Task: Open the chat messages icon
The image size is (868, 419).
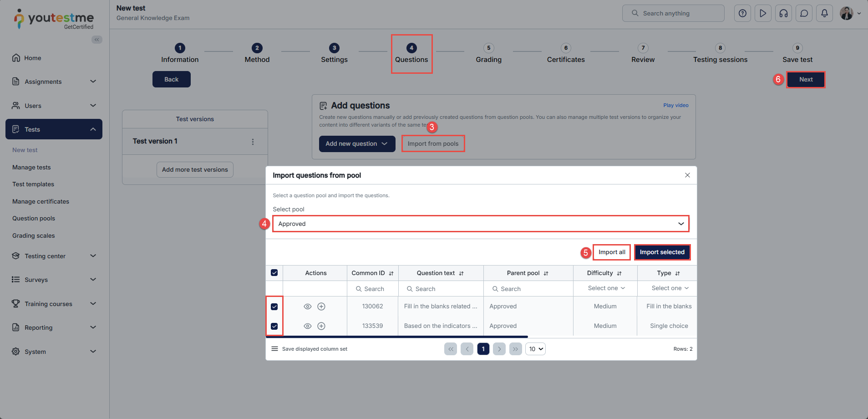Action: [x=804, y=14]
